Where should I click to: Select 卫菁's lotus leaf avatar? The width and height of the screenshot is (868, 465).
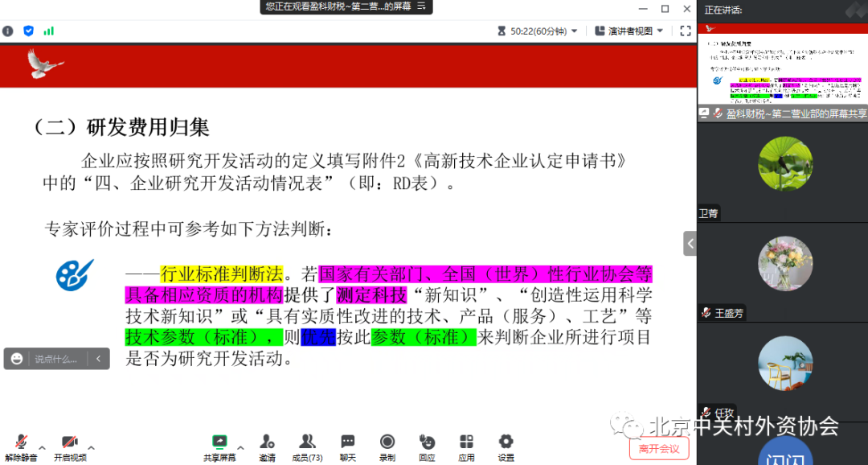(785, 163)
